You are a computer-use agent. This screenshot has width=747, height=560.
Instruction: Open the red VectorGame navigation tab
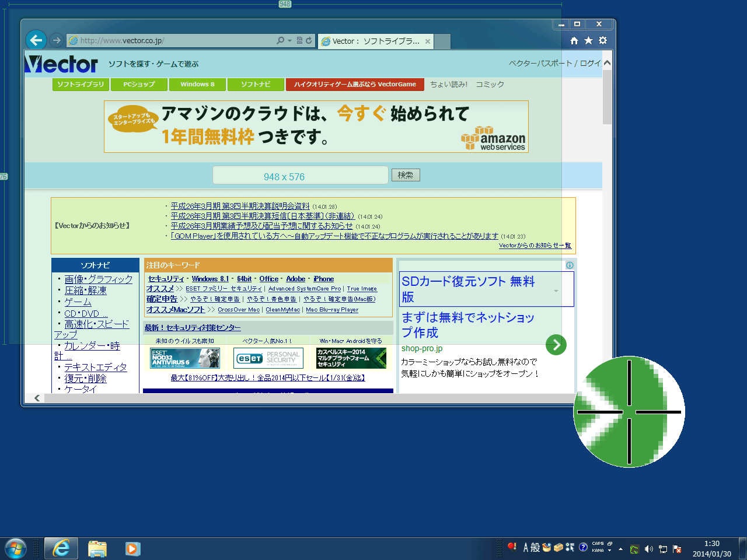[355, 85]
